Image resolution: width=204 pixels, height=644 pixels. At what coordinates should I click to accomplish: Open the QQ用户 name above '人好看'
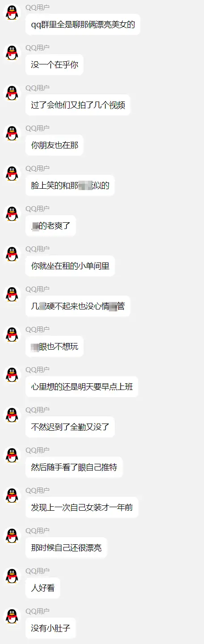tap(37, 571)
